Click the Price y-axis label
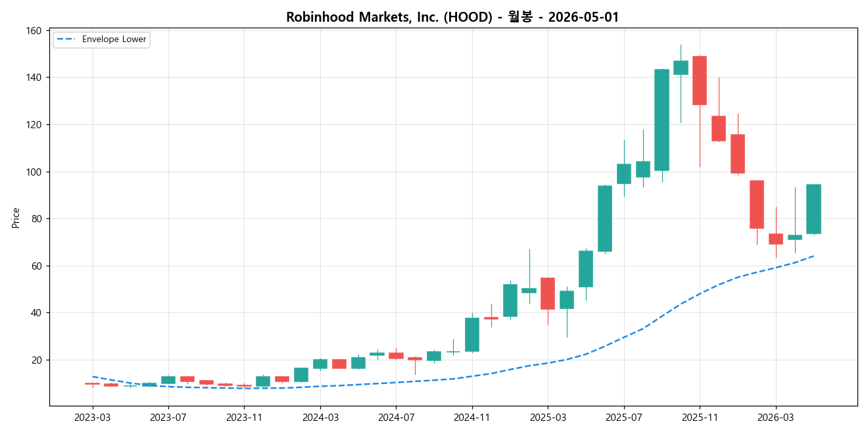 tap(15, 218)
